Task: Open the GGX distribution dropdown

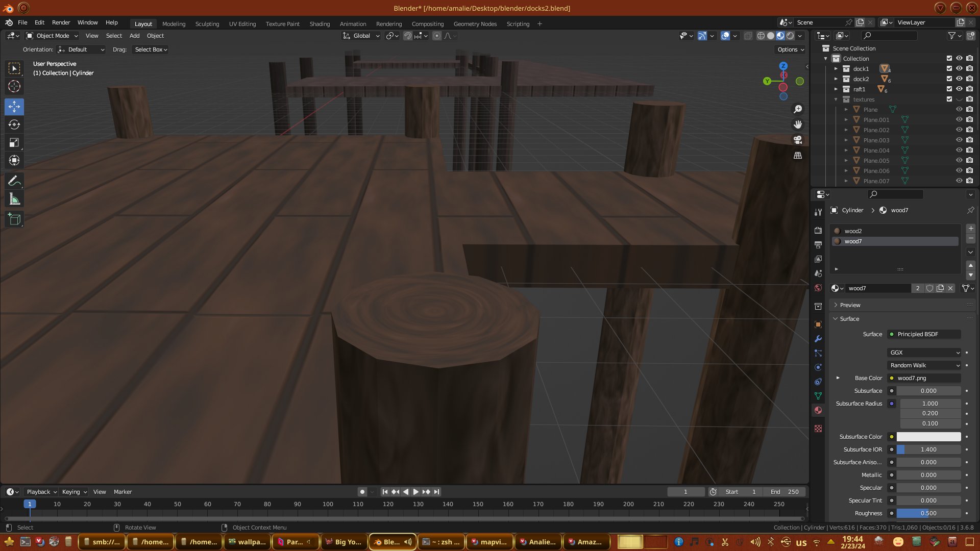Action: pyautogui.click(x=924, y=353)
